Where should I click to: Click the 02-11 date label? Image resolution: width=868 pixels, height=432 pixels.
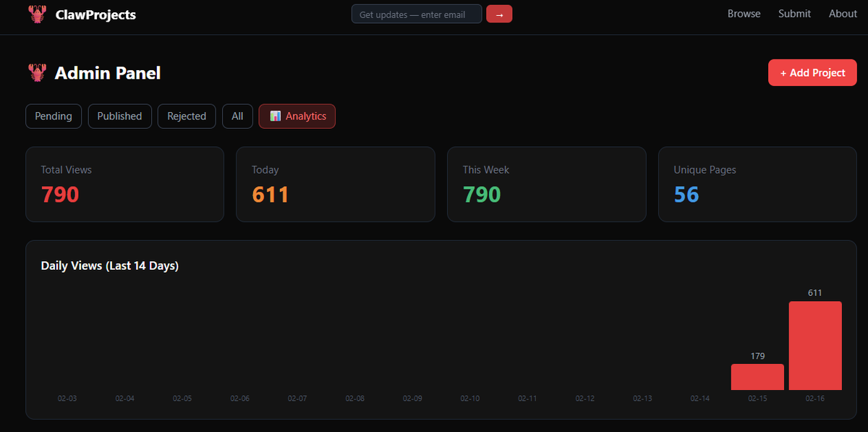(527, 399)
